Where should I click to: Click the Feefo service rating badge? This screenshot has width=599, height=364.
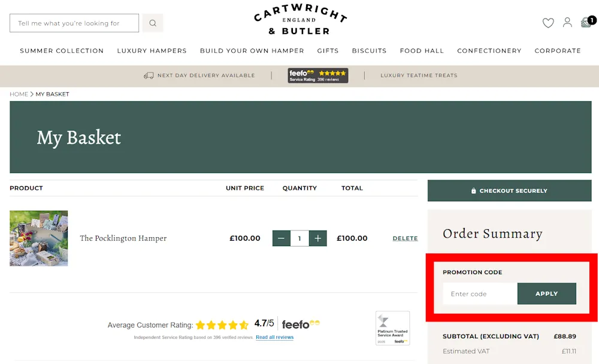click(x=318, y=75)
